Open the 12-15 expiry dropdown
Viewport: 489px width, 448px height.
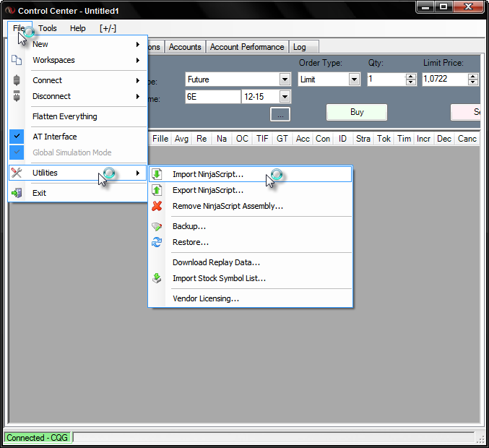[285, 97]
